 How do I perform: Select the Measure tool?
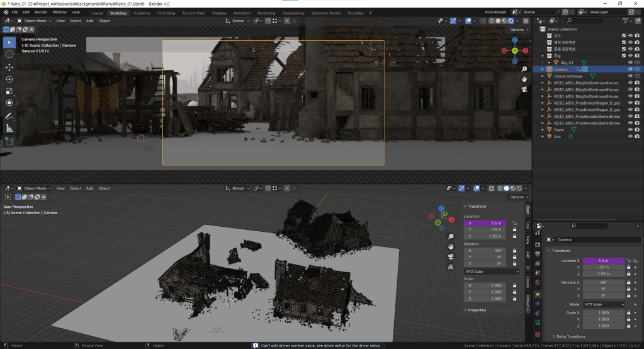click(9, 129)
